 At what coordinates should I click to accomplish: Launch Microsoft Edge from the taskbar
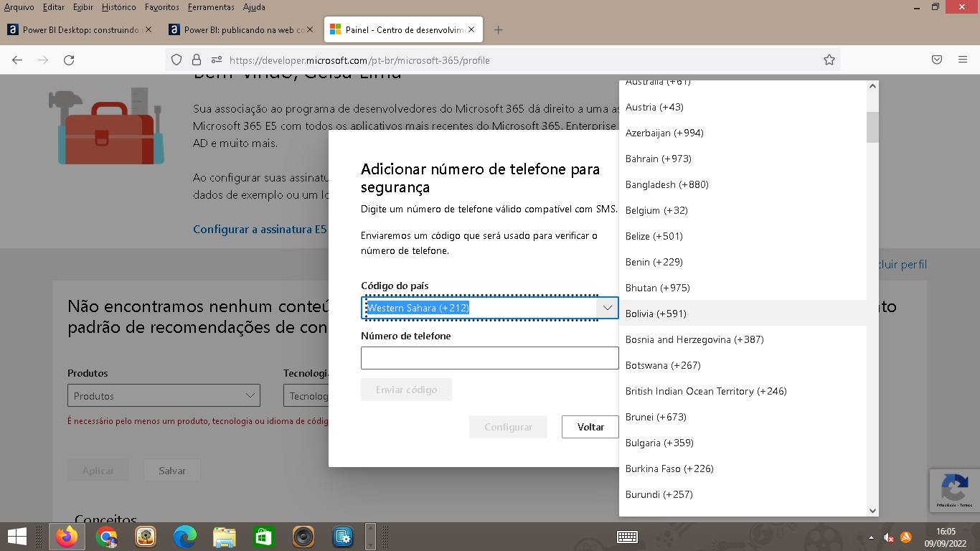click(x=185, y=537)
